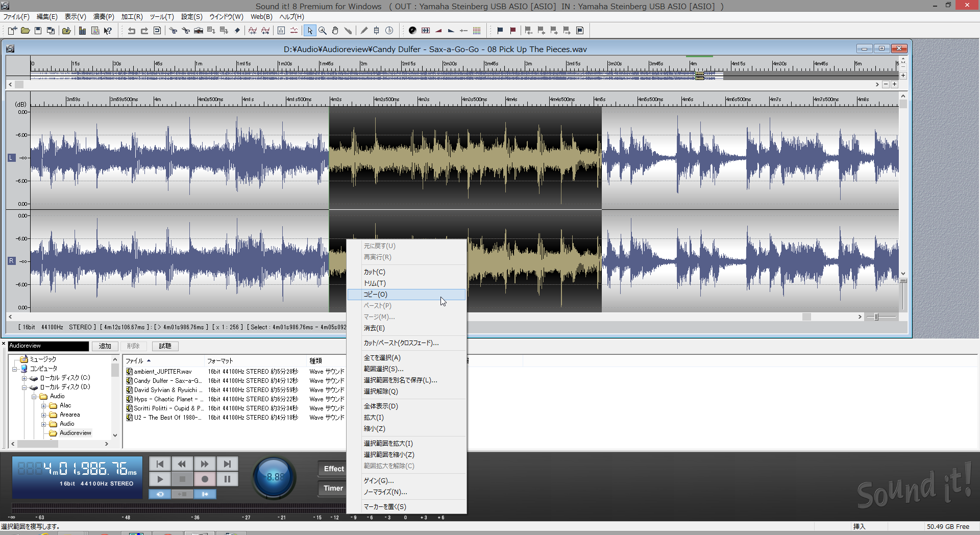Toggle the R channel selector

[12, 261]
